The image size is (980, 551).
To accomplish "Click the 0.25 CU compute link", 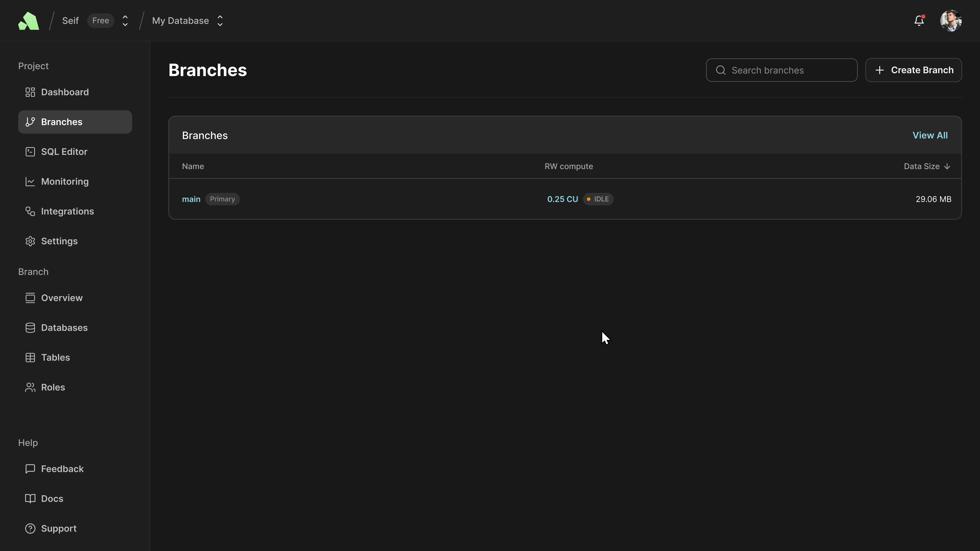I will pyautogui.click(x=562, y=199).
